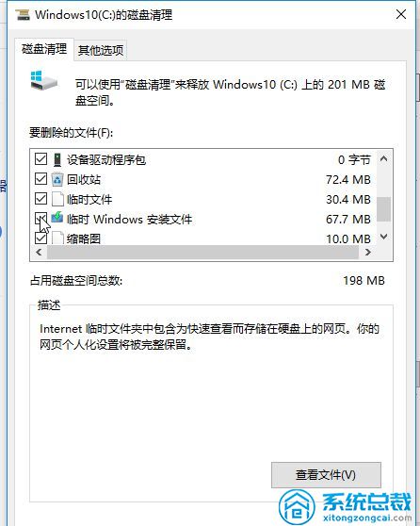
Task: Select the 临时 Windows 安装文件 list row
Action: [202, 219]
